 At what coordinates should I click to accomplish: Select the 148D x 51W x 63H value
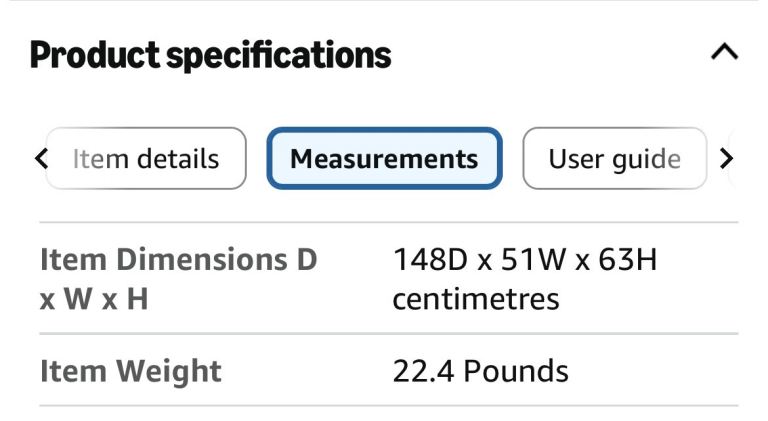525,261
